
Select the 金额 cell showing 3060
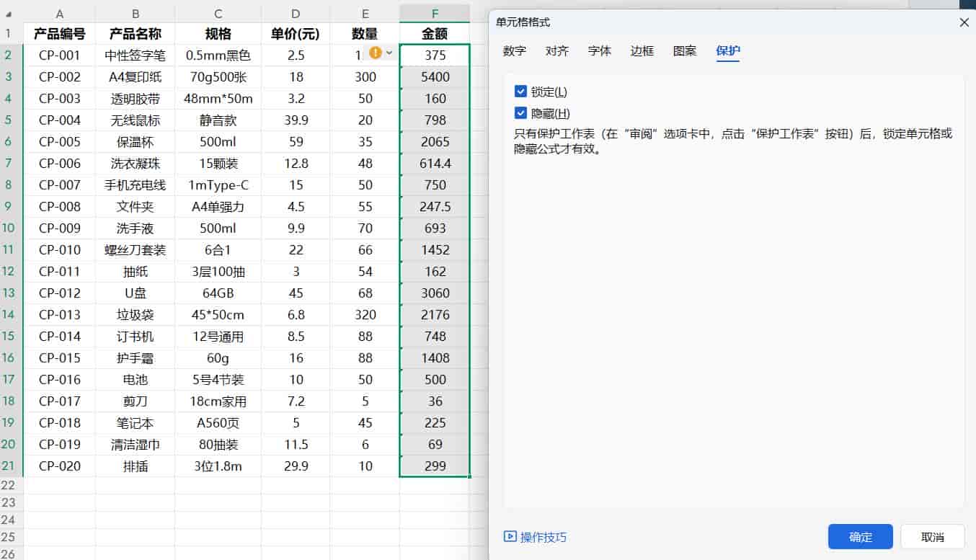click(x=435, y=293)
